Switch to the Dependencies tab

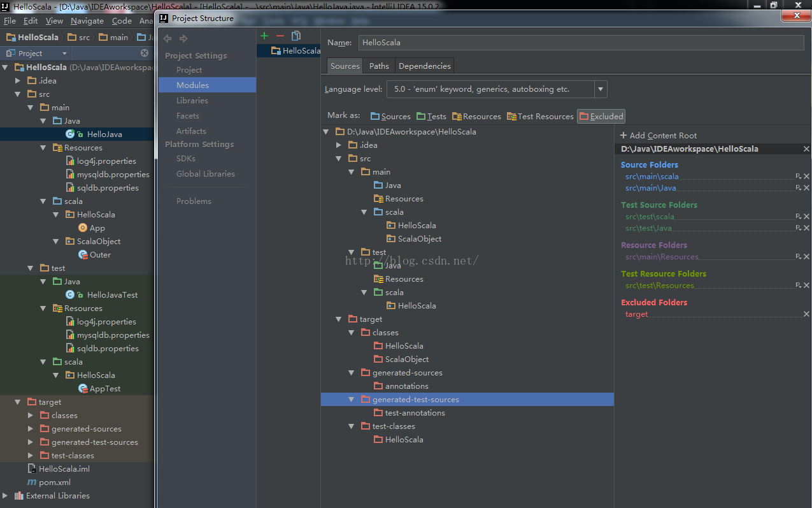pyautogui.click(x=425, y=66)
